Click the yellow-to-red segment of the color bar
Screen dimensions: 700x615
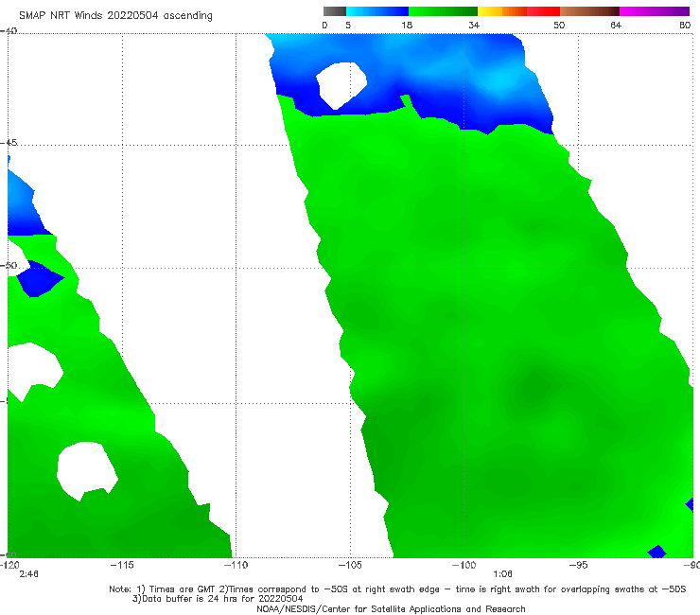[x=518, y=11]
